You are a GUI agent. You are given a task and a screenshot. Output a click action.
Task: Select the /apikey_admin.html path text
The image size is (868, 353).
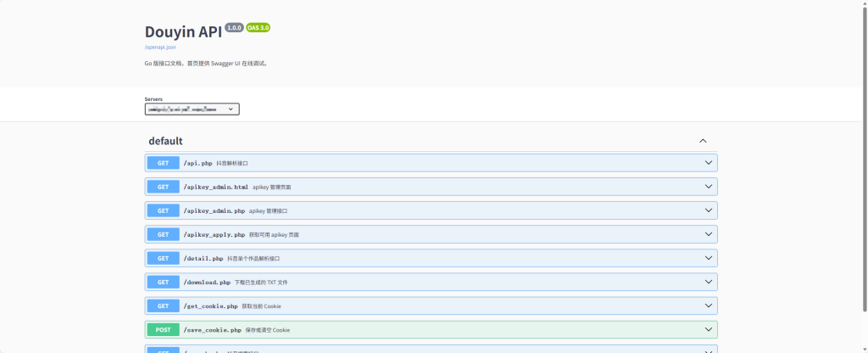[x=216, y=188]
